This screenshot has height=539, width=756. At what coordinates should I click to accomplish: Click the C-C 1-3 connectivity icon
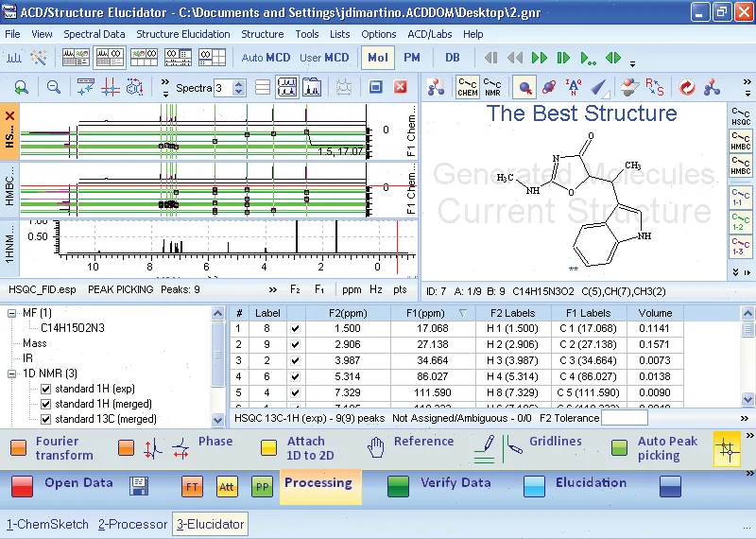click(740, 247)
